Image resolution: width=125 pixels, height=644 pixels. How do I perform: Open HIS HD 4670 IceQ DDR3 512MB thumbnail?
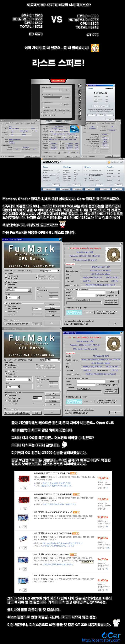click(23, 539)
